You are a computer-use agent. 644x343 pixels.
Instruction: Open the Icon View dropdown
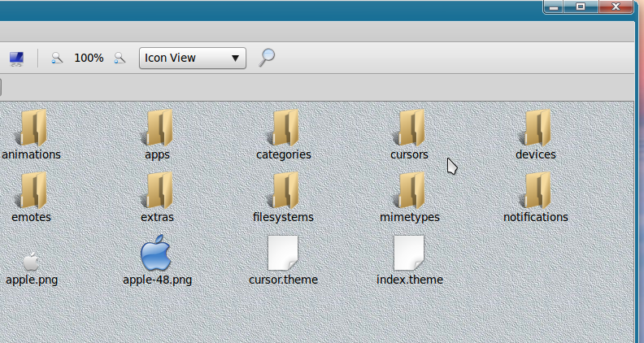coord(193,58)
